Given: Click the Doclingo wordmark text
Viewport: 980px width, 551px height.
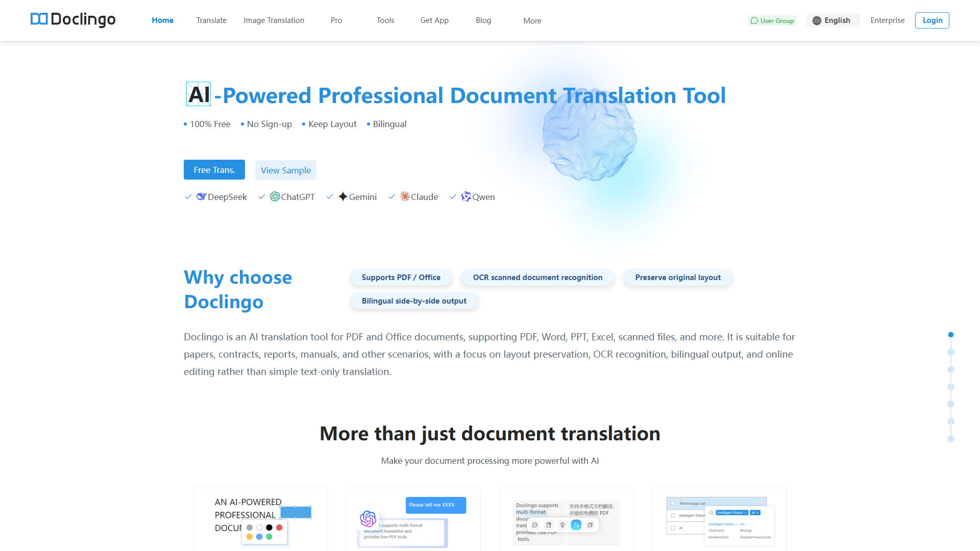Looking at the screenshot, I should 83,19.
